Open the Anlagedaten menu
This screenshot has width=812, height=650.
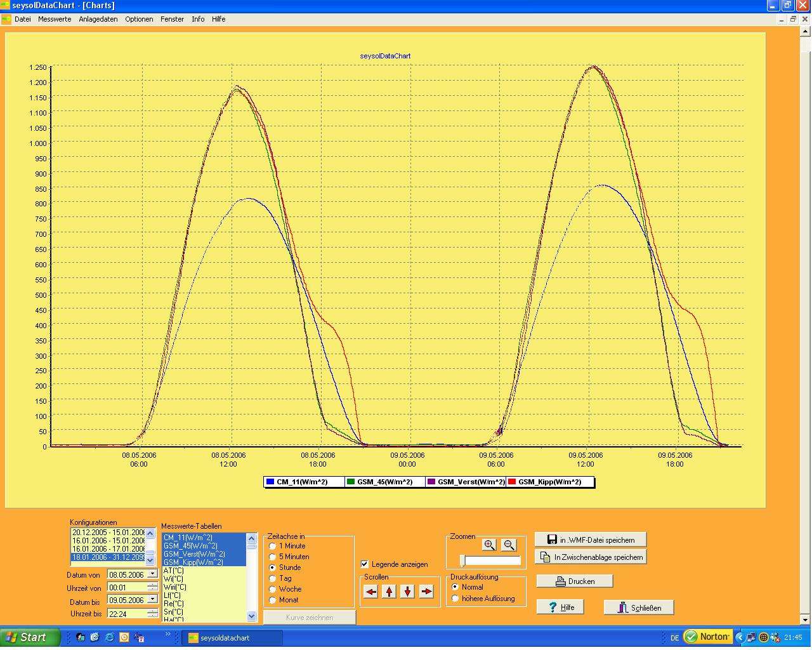[98, 19]
